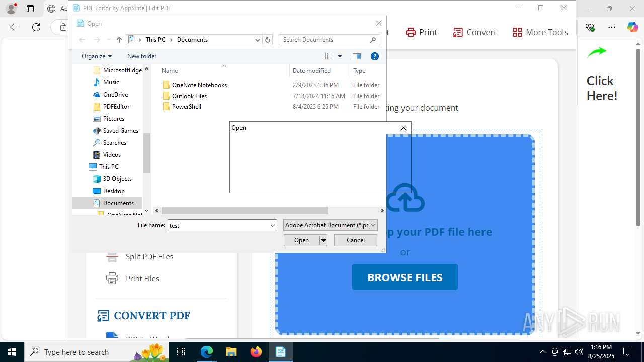Click the horizontal scrollbar in file list
Viewport: 644px width, 362px height.
[245, 210]
